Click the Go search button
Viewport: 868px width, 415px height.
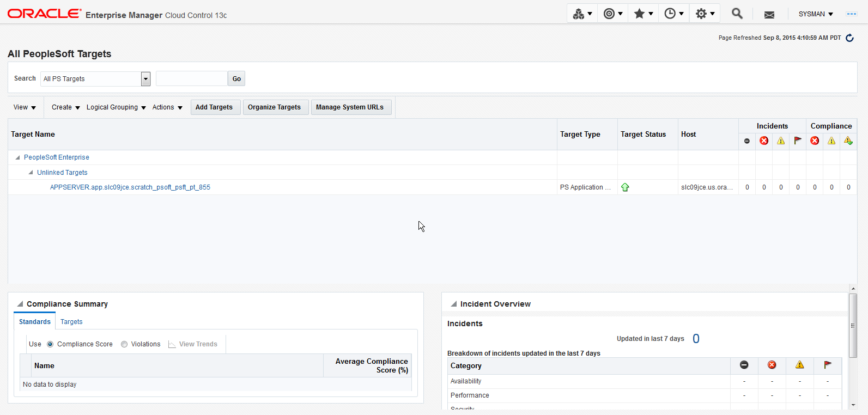(x=236, y=78)
